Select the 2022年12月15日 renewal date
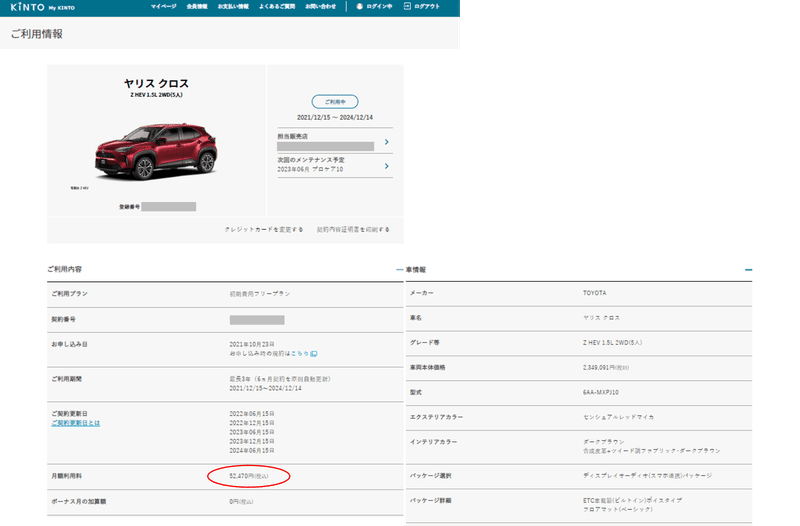The width and height of the screenshot is (800, 526). 252,423
